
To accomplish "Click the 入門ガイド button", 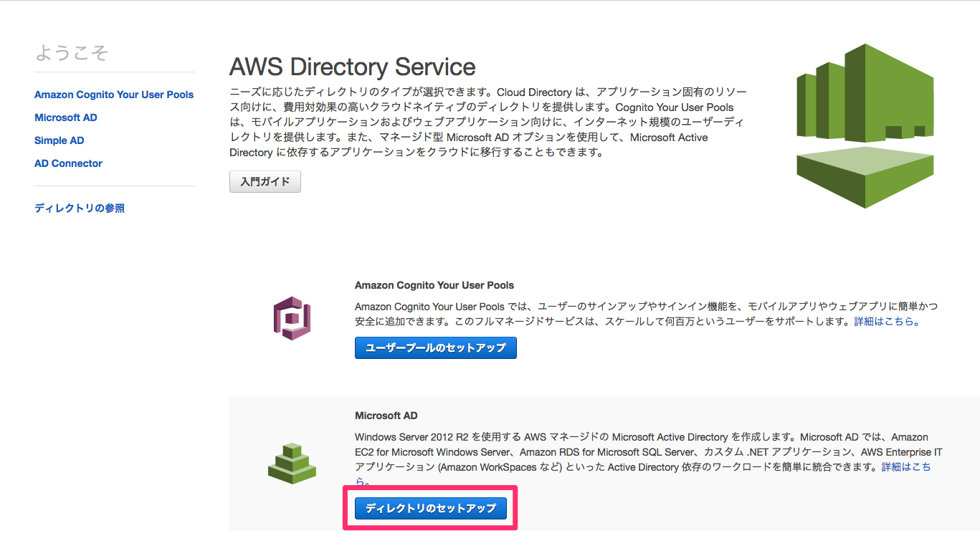I will tap(265, 181).
